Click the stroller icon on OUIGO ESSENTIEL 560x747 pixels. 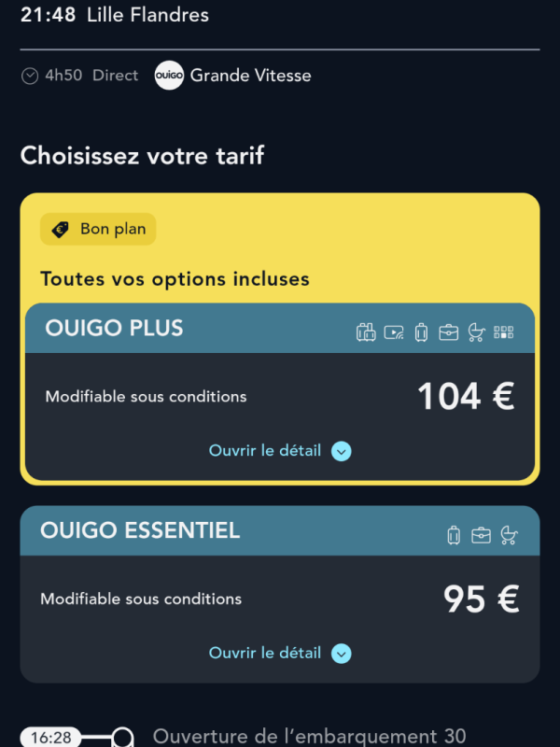tap(510, 535)
